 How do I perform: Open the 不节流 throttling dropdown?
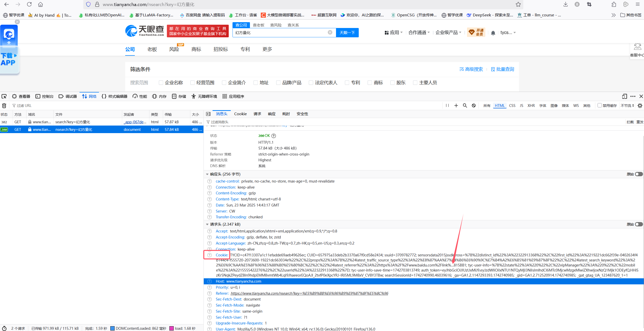[627, 106]
